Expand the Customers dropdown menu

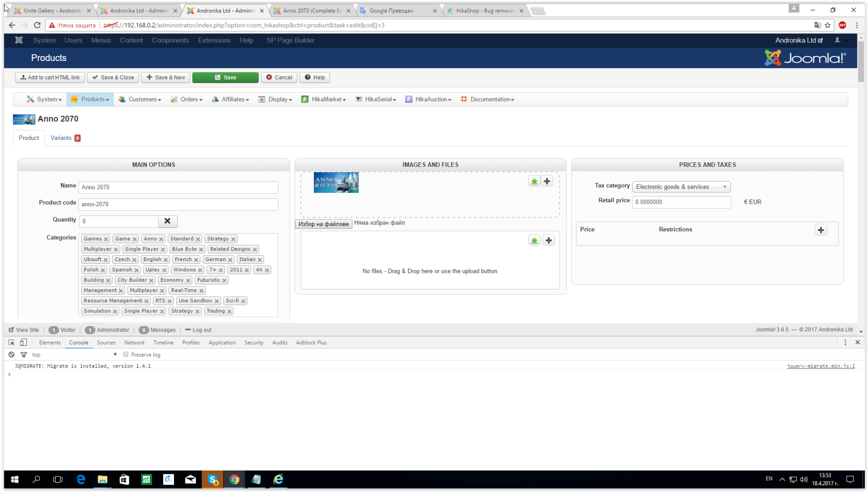pyautogui.click(x=140, y=99)
